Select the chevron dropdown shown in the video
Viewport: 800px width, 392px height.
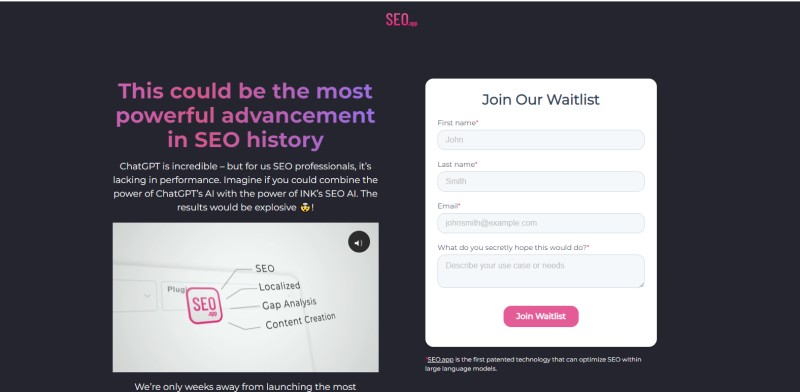(136, 295)
